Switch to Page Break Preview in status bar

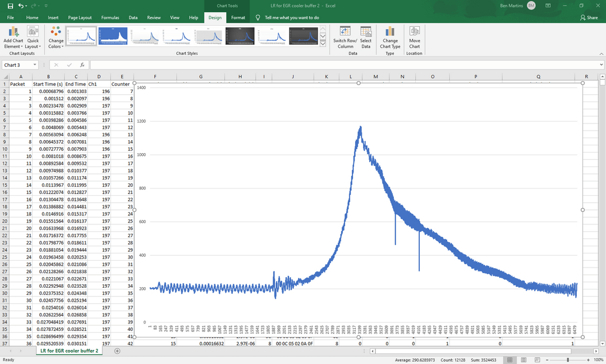coord(537,360)
